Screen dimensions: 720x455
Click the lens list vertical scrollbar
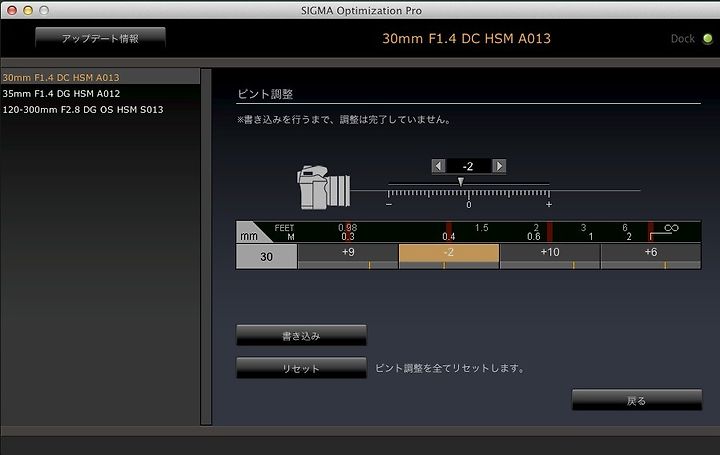(x=206, y=247)
